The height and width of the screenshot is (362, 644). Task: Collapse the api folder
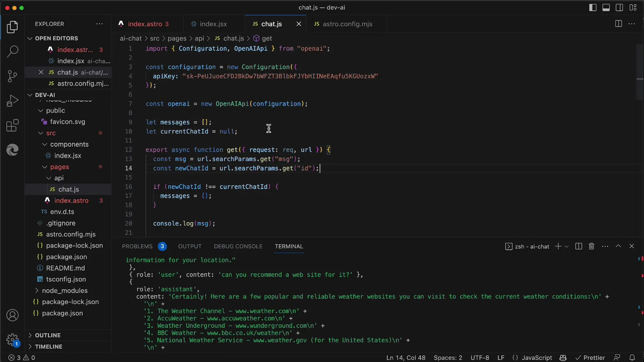click(68, 178)
